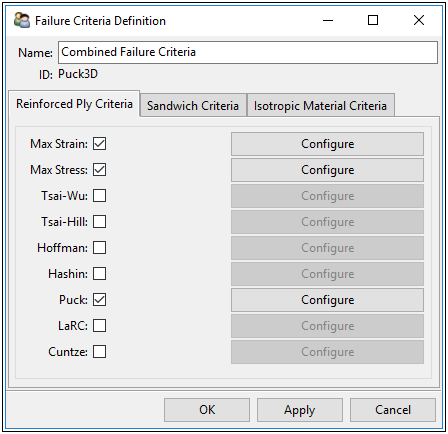Screen dimensions: 448x434
Task: Cancel the failure criteria dialog
Action: coord(393,410)
